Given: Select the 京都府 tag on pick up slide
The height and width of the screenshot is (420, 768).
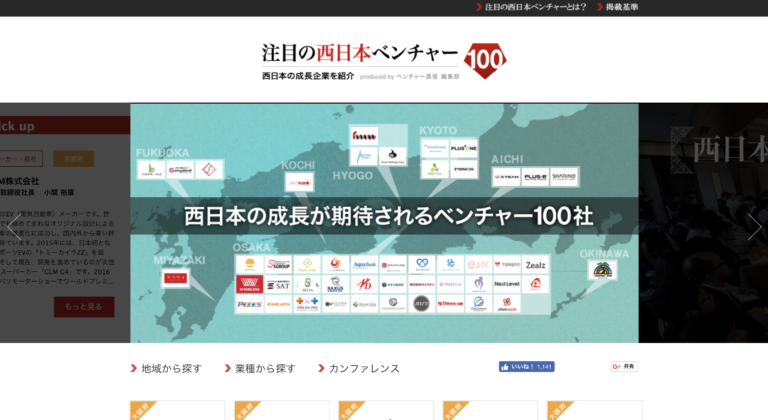Looking at the screenshot, I should point(73,159).
